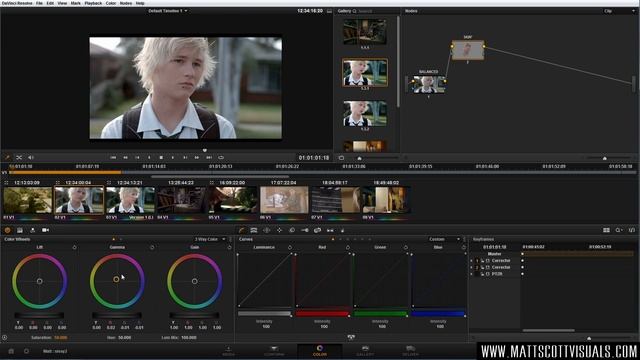The image size is (640, 360).
Task: Click the gallery still view icon below stills
Action: coord(341,158)
